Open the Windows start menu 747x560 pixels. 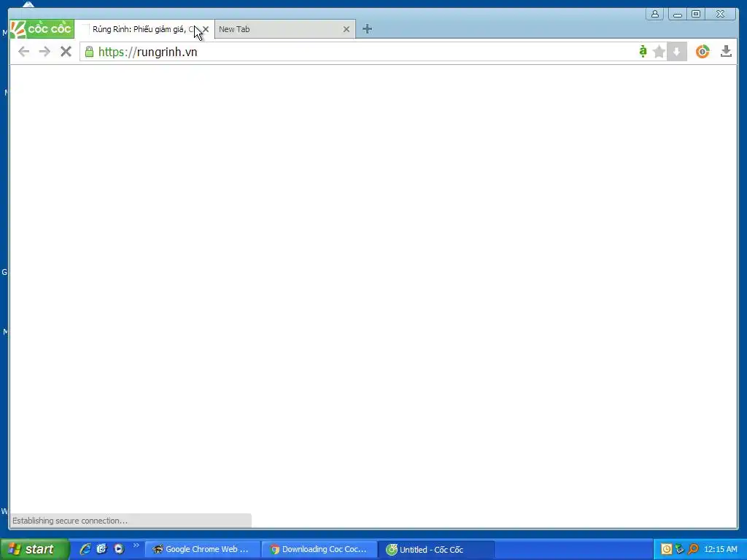(x=34, y=549)
